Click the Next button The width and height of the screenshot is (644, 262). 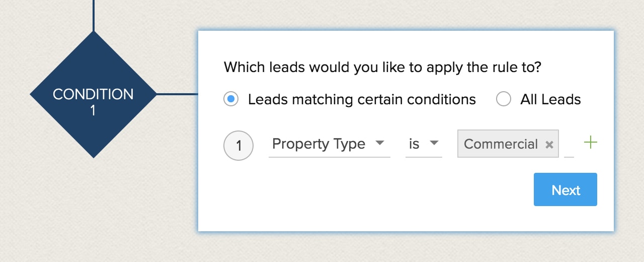pyautogui.click(x=566, y=189)
